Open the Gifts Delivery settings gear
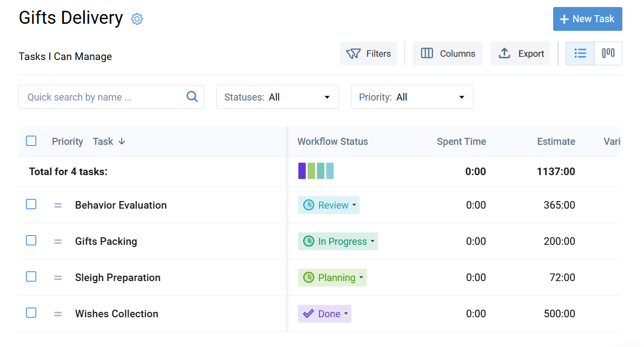This screenshot has width=644, height=347. (137, 18)
